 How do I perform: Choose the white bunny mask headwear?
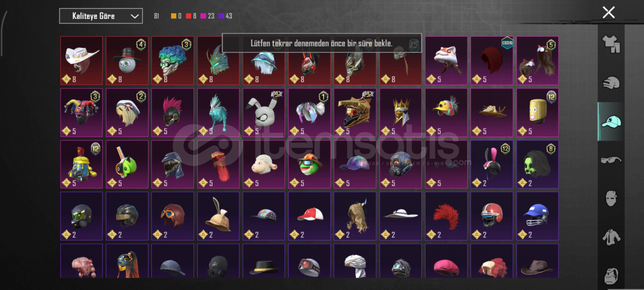click(264, 113)
